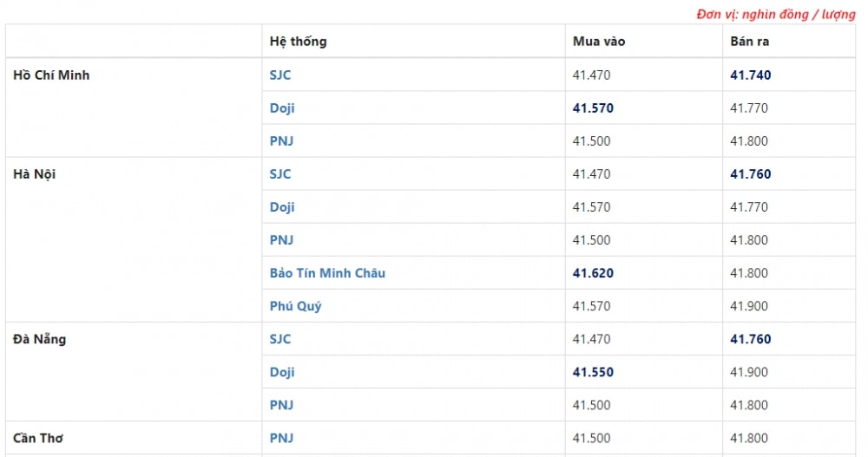Open the PNJ link under Đà Nẵng

tap(281, 405)
